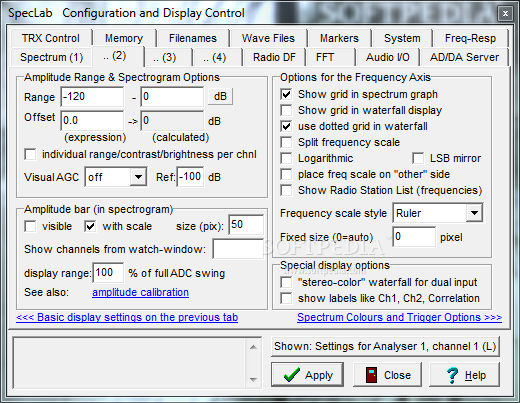This screenshot has width=520, height=403.
Task: Close the dialog with the title bar X
Action: pos(505,13)
